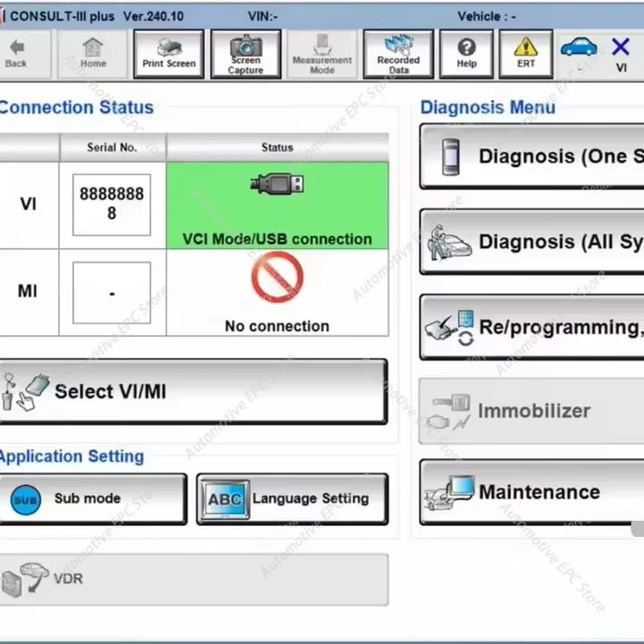
Task: Click the Select VI/MI hand icon
Action: click(26, 392)
